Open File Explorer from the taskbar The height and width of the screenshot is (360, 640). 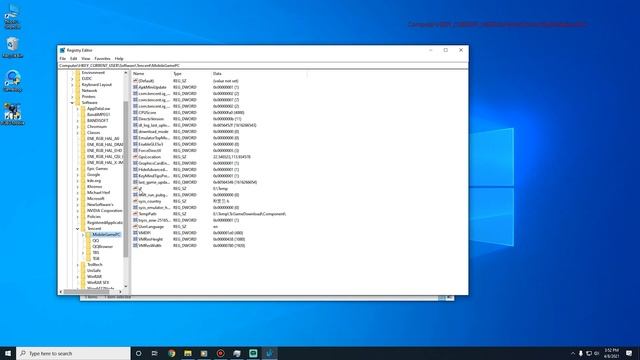pyautogui.click(x=188, y=353)
